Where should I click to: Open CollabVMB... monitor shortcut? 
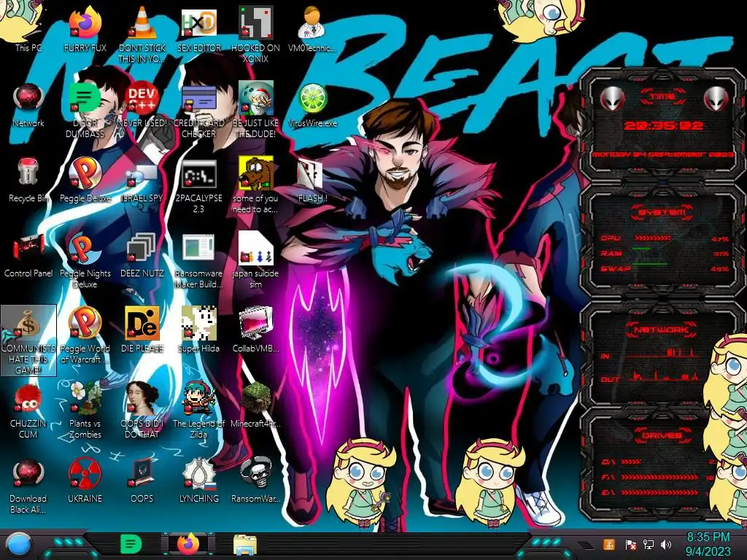[256, 324]
